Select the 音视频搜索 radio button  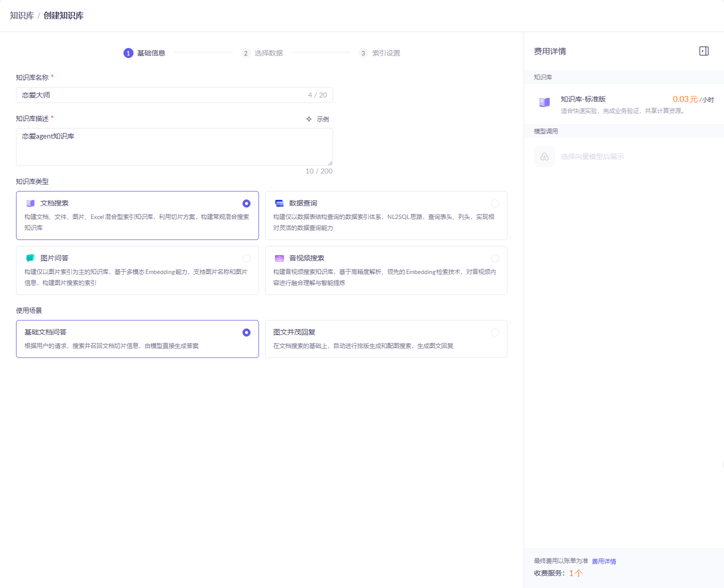pos(494,258)
